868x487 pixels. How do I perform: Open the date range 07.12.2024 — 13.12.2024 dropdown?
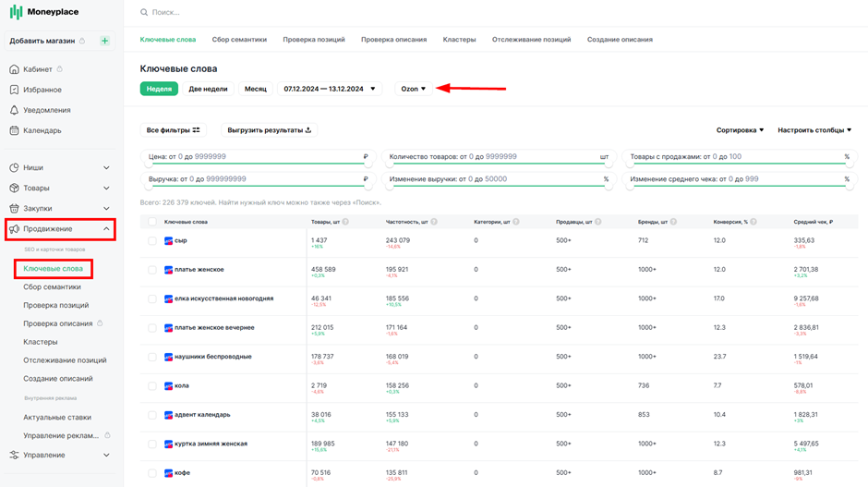(330, 89)
